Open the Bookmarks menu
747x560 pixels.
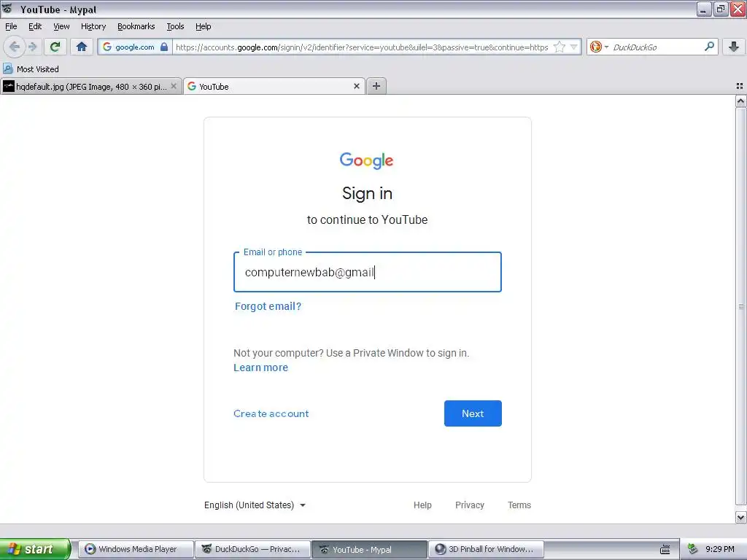(136, 26)
